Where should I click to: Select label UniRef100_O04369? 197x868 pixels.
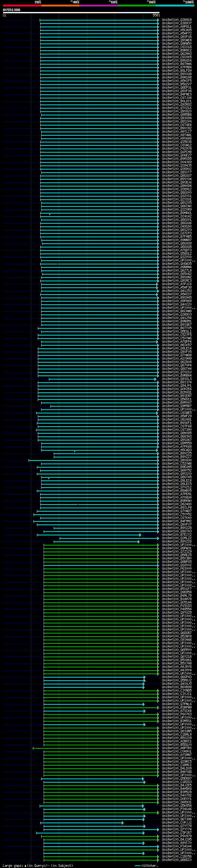pyautogui.click(x=177, y=162)
